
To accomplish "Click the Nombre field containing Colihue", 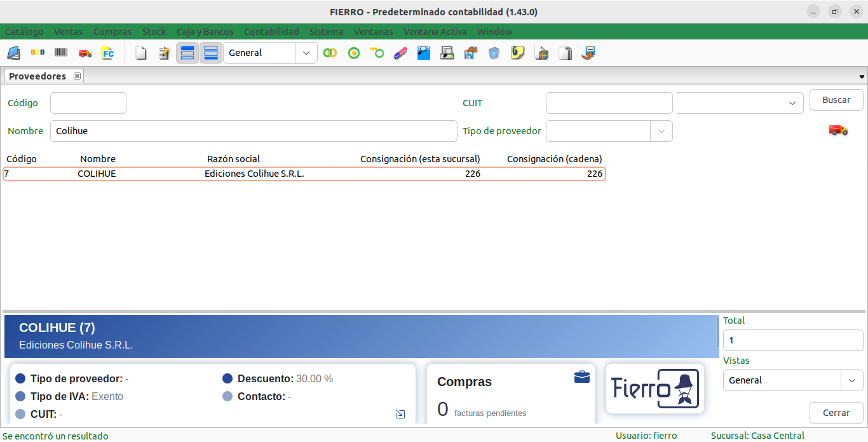I will (x=254, y=131).
